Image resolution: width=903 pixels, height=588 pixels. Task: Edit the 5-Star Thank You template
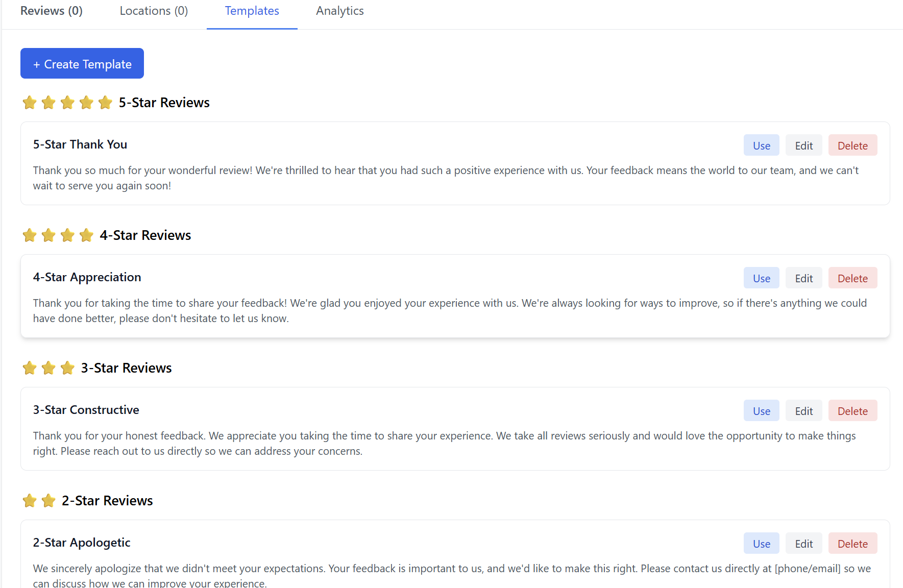(803, 145)
